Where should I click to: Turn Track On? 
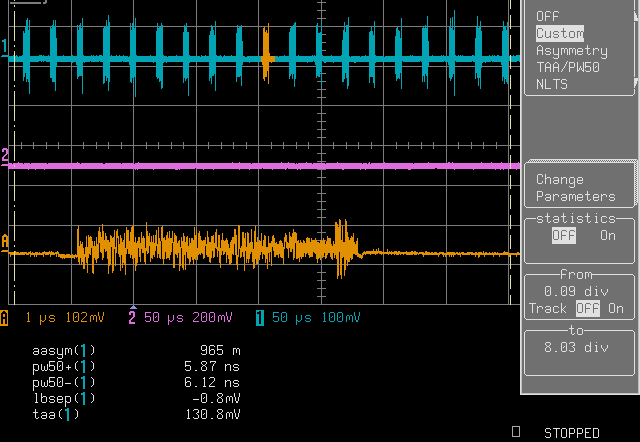pyautogui.click(x=616, y=309)
